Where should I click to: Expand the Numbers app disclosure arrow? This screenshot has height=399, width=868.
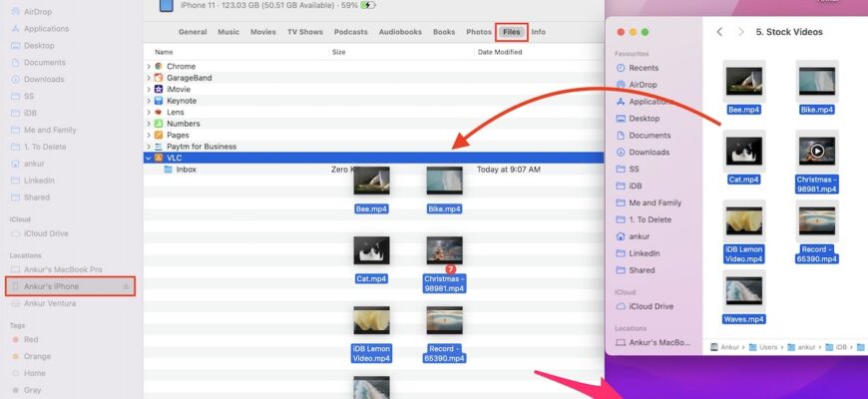pos(149,124)
